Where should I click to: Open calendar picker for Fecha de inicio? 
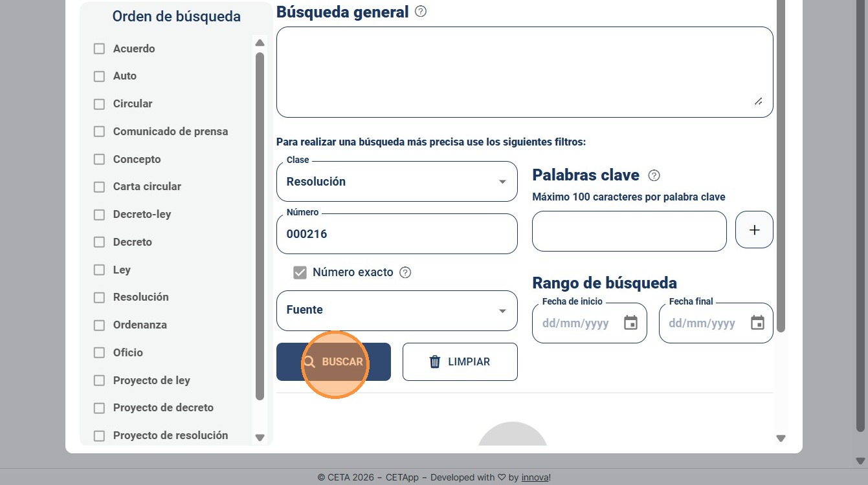click(x=630, y=323)
